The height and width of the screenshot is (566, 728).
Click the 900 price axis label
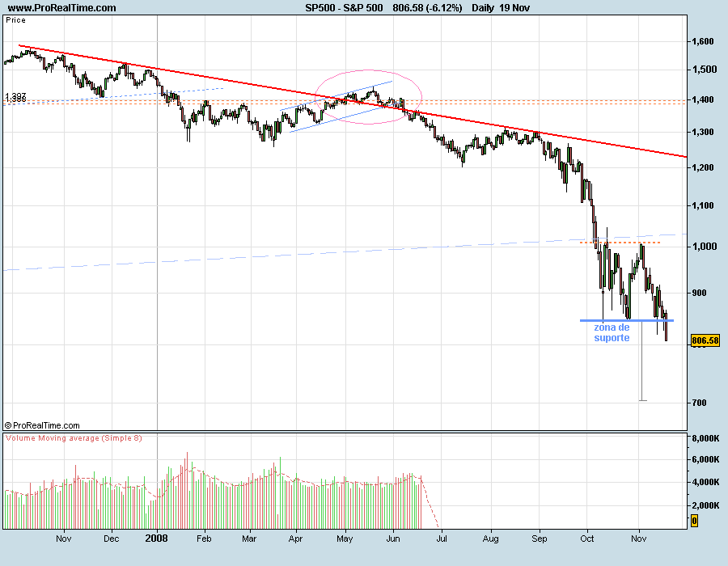(x=699, y=293)
